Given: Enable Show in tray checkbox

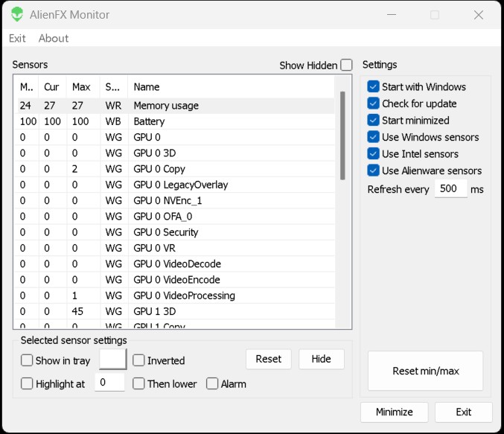Looking at the screenshot, I should click(27, 360).
